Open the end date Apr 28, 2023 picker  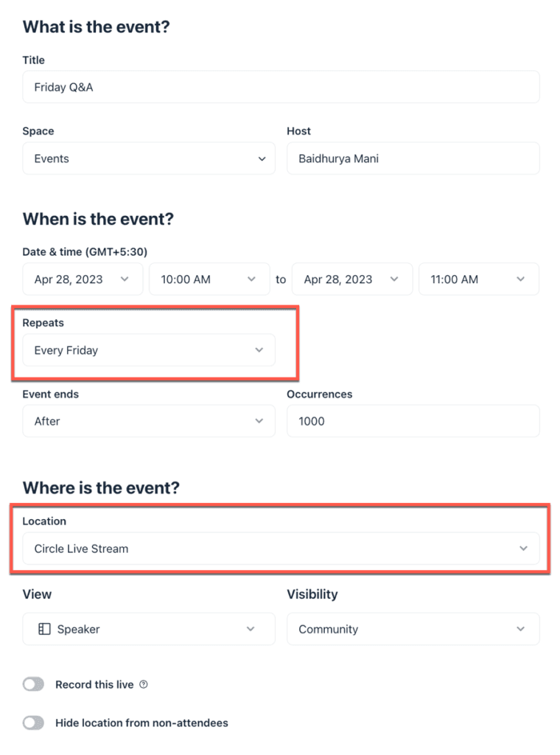click(351, 279)
